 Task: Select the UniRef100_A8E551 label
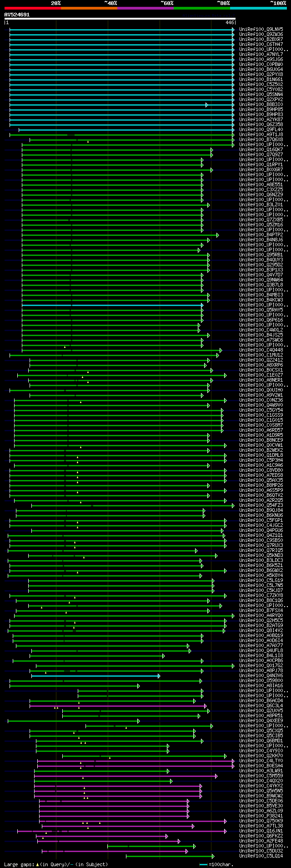261,184
